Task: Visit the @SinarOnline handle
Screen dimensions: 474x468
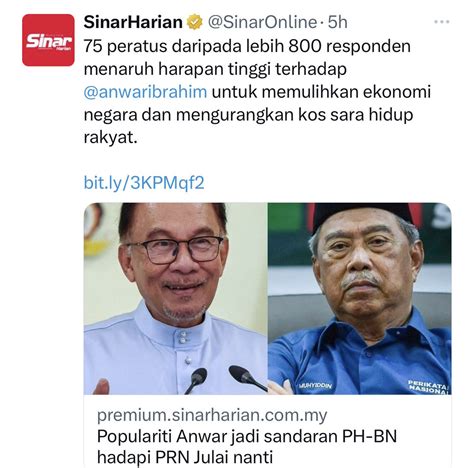Action: click(x=262, y=22)
